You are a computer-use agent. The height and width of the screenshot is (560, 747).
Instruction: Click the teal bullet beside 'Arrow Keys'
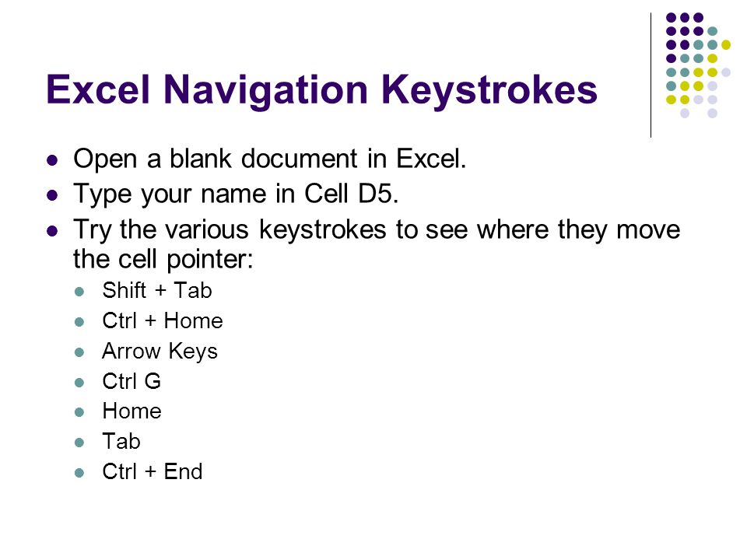point(79,352)
